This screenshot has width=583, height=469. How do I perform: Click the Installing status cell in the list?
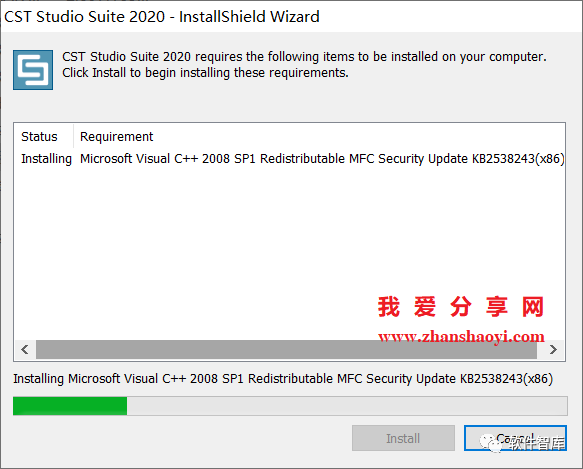coord(46,159)
